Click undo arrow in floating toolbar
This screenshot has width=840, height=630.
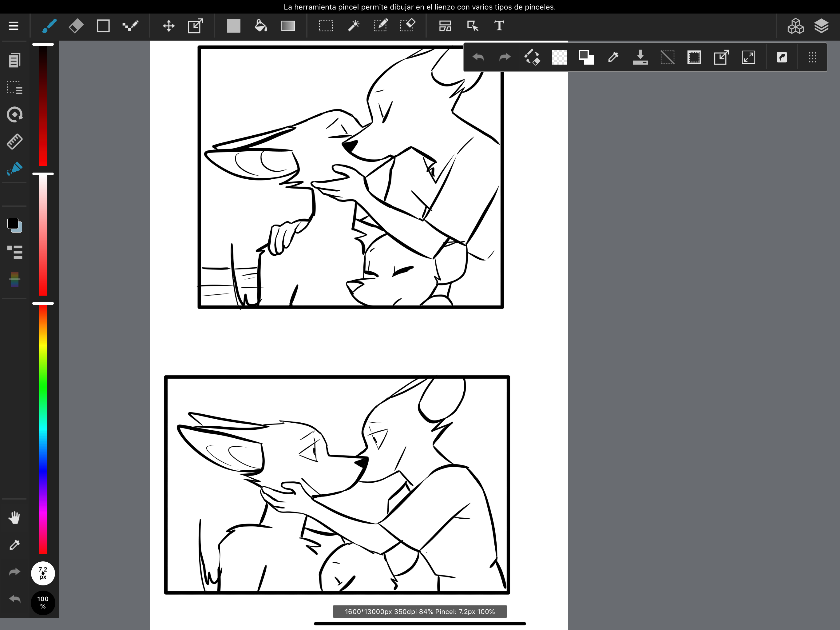(x=478, y=58)
